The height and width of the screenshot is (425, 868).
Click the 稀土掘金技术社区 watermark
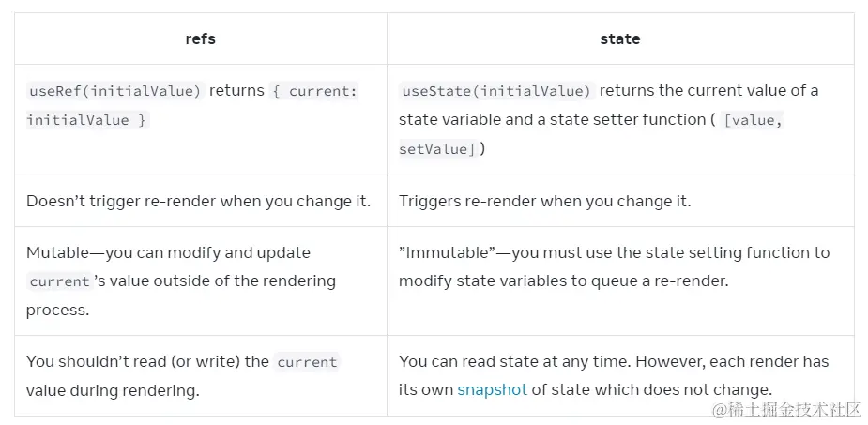click(786, 409)
